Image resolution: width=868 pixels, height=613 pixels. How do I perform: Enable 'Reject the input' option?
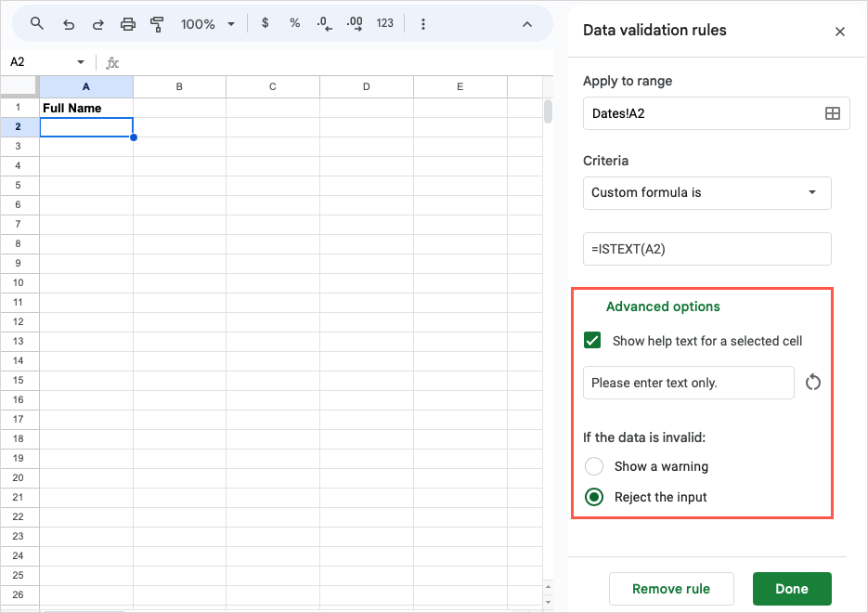pyautogui.click(x=594, y=497)
